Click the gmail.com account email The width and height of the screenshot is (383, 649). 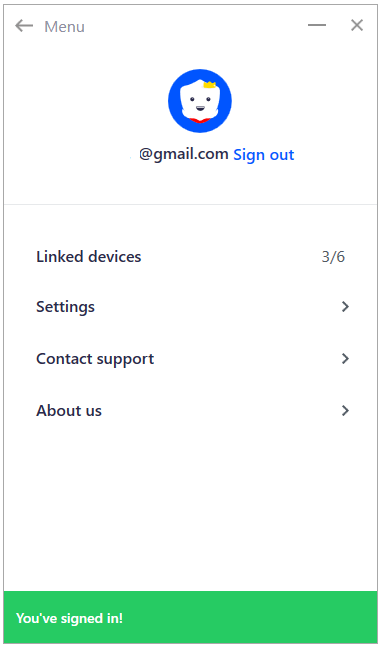click(183, 154)
